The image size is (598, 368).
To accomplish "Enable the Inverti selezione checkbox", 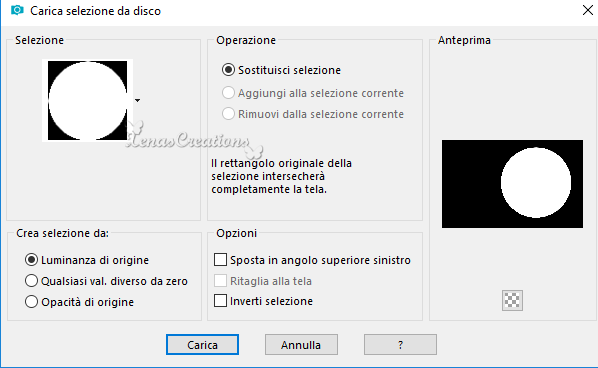I will (220, 301).
